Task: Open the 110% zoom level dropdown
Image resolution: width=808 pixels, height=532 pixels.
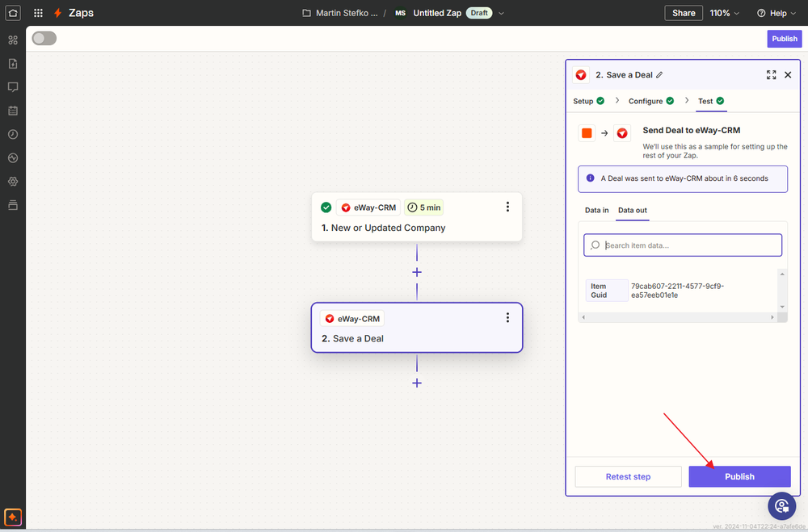Action: [x=725, y=13]
